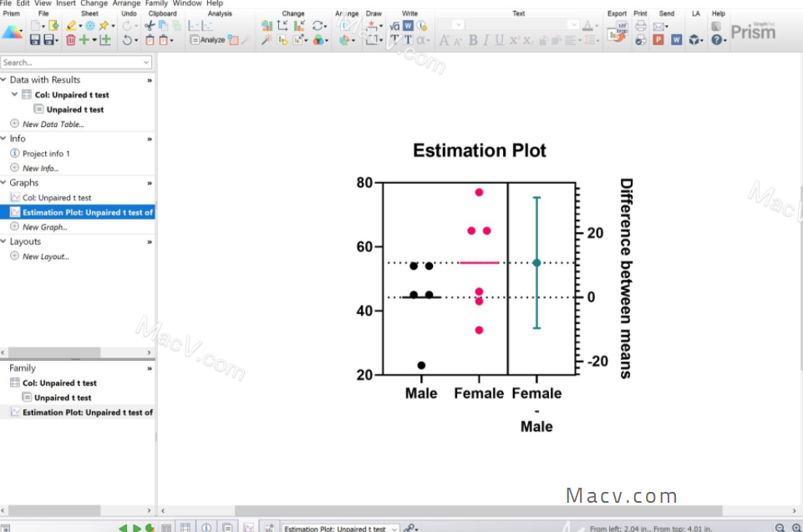Image resolution: width=803 pixels, height=532 pixels.
Task: Open Format Axes icon in Change group
Action: (x=282, y=25)
